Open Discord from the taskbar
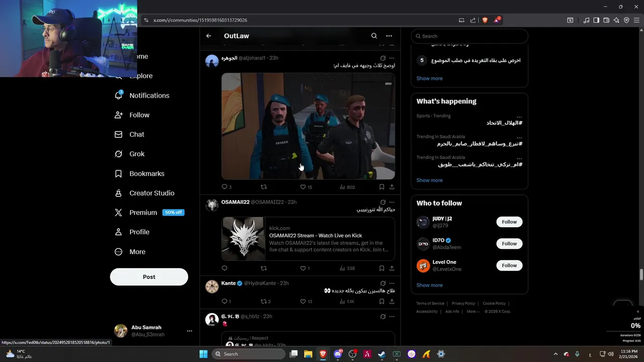 [338, 354]
